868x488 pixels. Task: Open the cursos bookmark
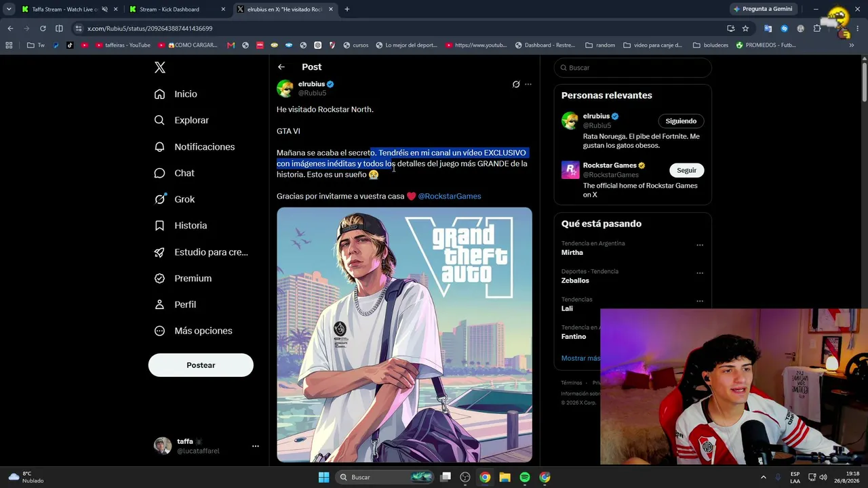click(356, 45)
